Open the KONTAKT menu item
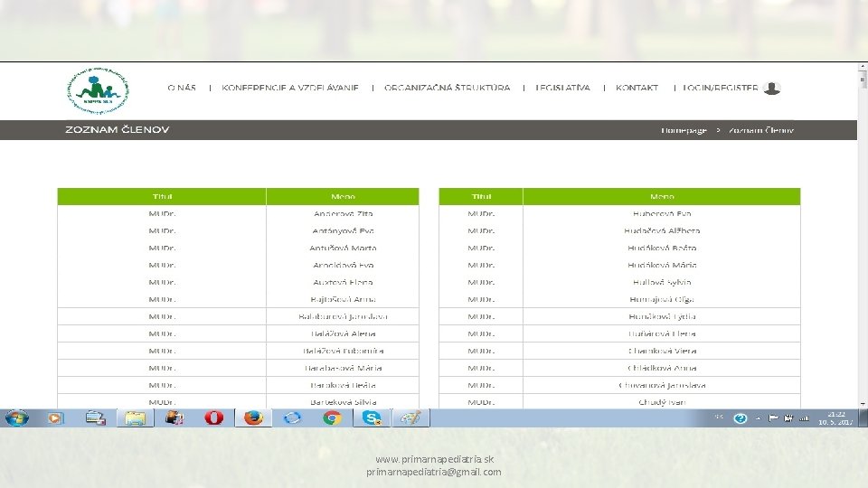 coord(637,88)
